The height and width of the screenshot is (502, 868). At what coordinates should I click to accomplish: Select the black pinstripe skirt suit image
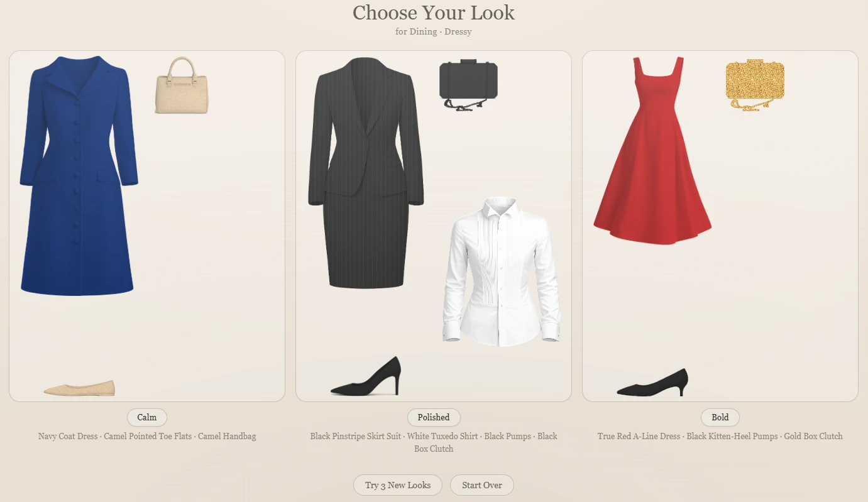366,173
